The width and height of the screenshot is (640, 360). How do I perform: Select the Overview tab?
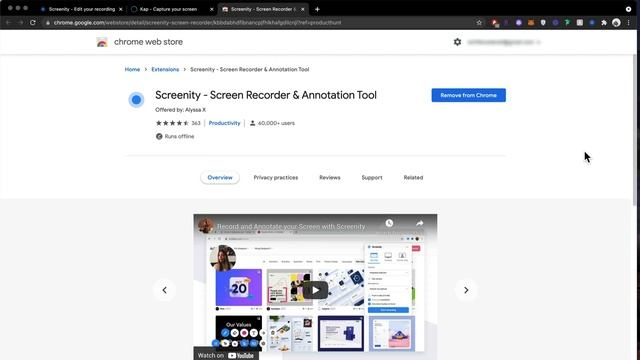220,178
